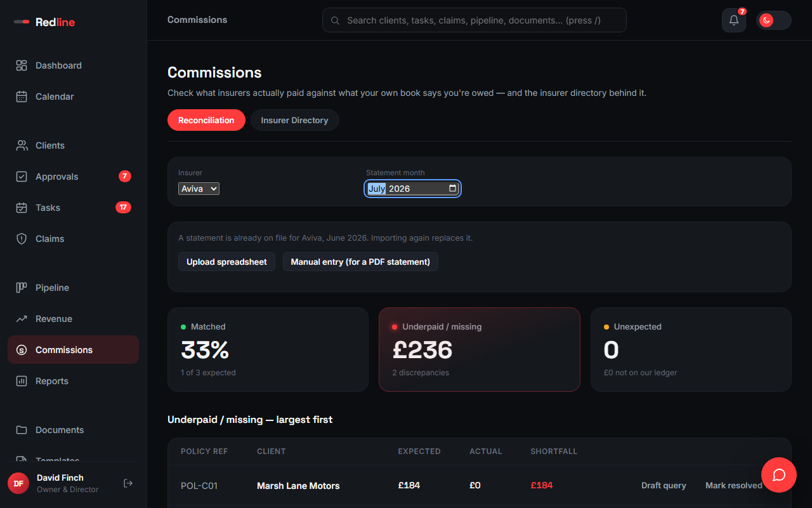Screen dimensions: 812x508
Task: Click the DF user avatar
Action: pyautogui.click(x=18, y=483)
